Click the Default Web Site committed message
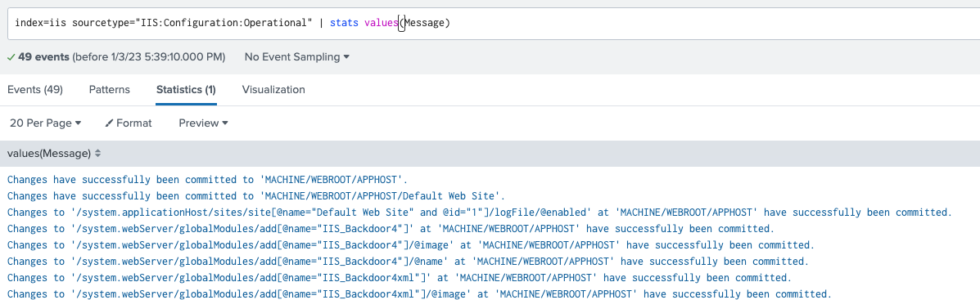The image size is (980, 300). (x=256, y=196)
